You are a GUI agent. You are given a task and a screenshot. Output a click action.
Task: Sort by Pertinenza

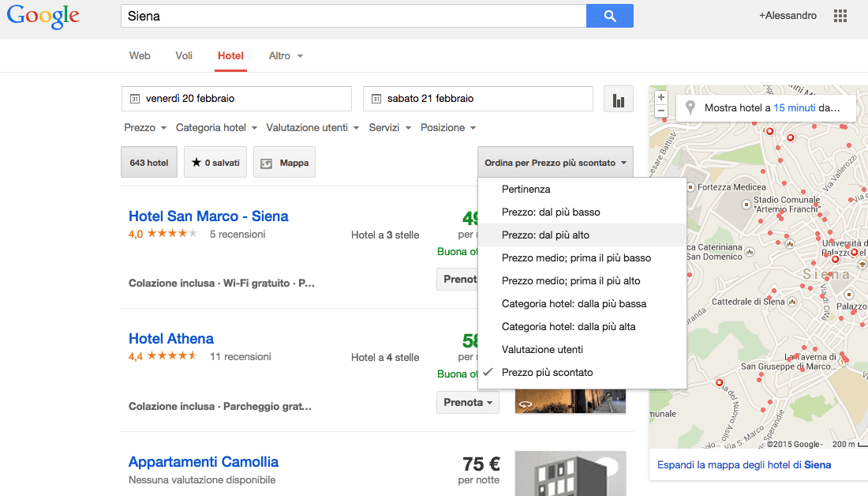tap(582, 189)
